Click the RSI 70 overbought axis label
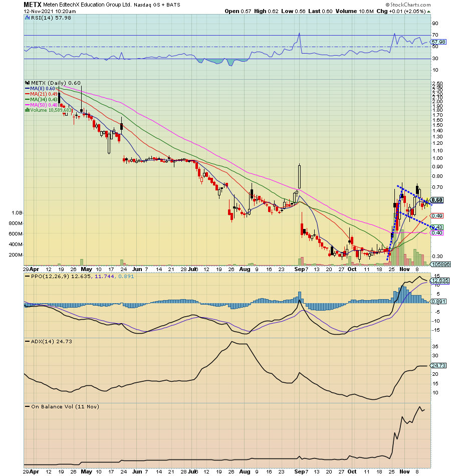This screenshot has width=451, height=476. coord(435,35)
